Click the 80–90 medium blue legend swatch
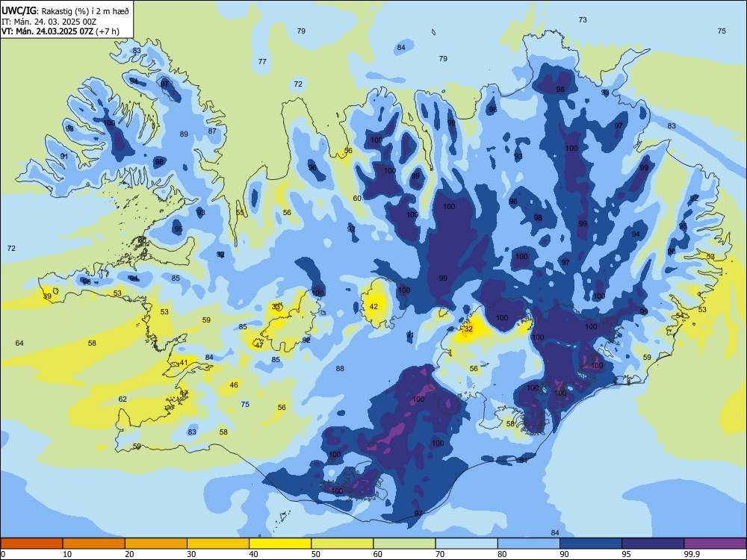747x560 pixels. point(529,544)
